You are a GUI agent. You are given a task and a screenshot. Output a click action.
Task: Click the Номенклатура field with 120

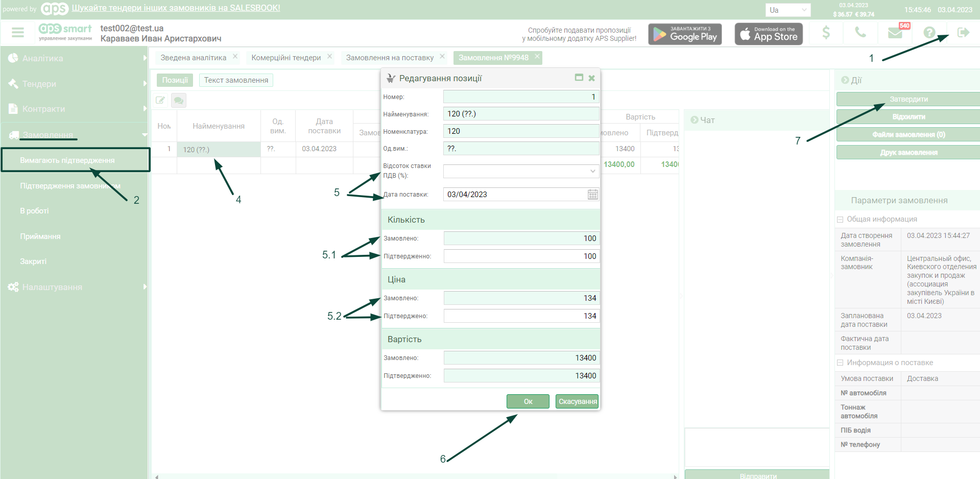pyautogui.click(x=521, y=131)
